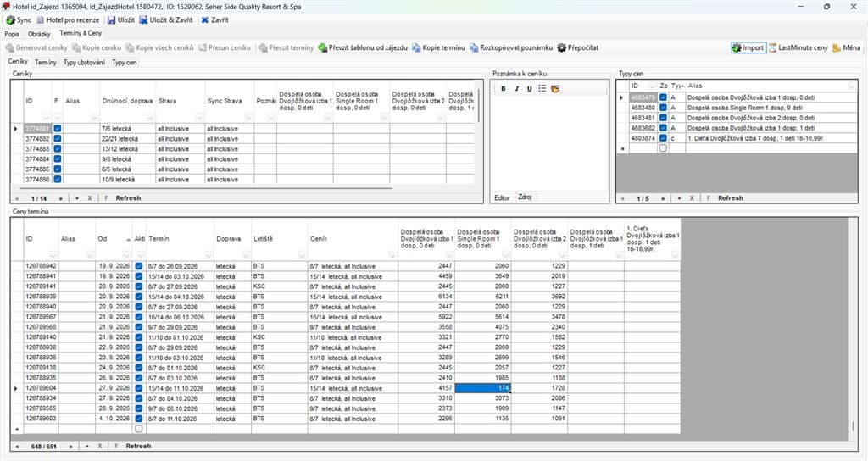Open Alias filter in Typy cen grid
868x461 pixels.
851,86
